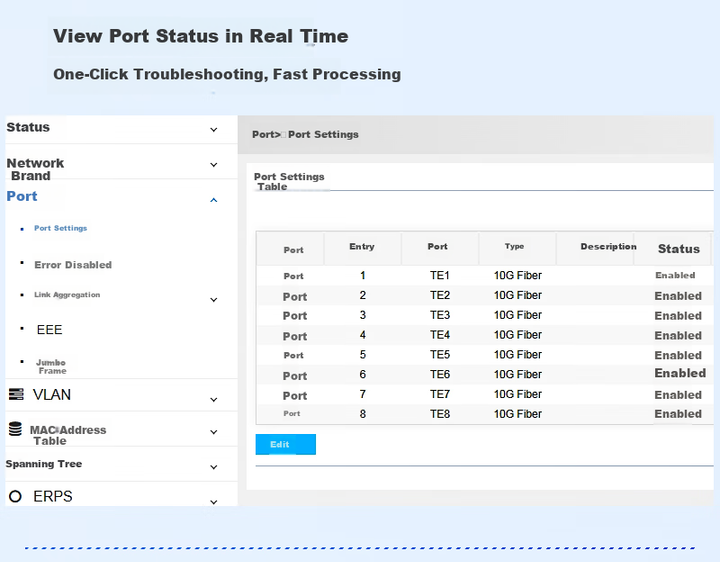This screenshot has height=562, width=720.
Task: Click the Port> Port Settings breadcrumb
Action: [305, 135]
